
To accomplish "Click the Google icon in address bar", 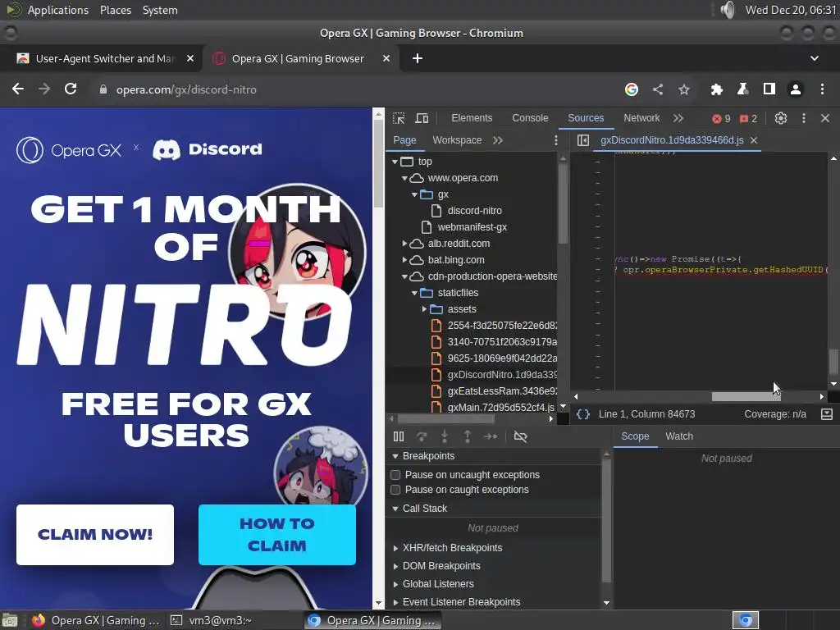I will coord(632,89).
